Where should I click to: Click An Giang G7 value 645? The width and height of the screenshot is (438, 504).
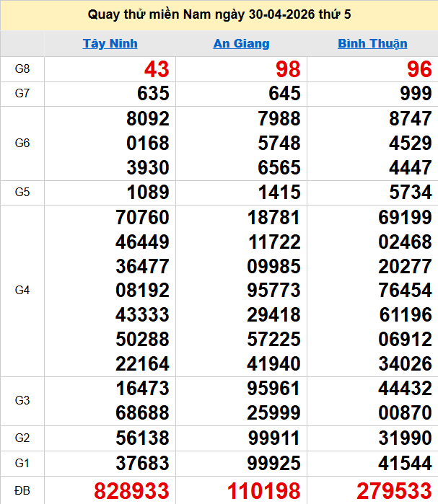284,94
